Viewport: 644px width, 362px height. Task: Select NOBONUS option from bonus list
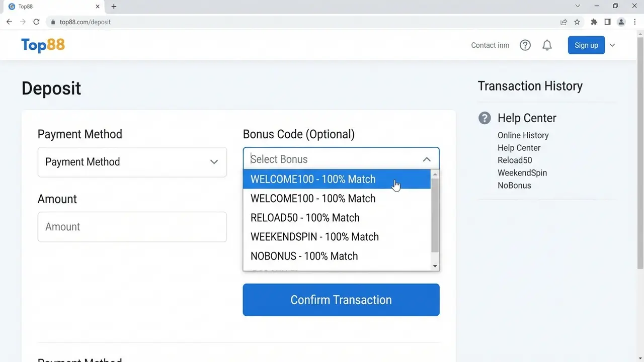pyautogui.click(x=304, y=256)
